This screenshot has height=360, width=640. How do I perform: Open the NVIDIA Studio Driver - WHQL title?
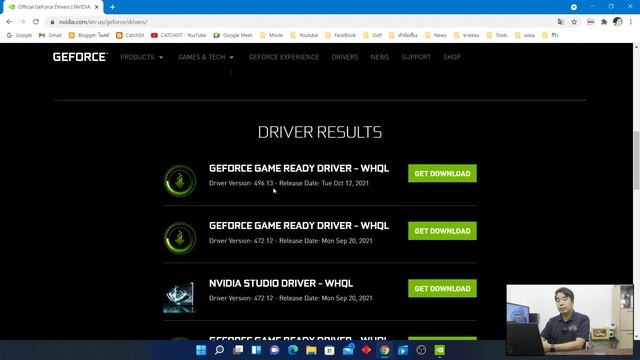tap(281, 283)
